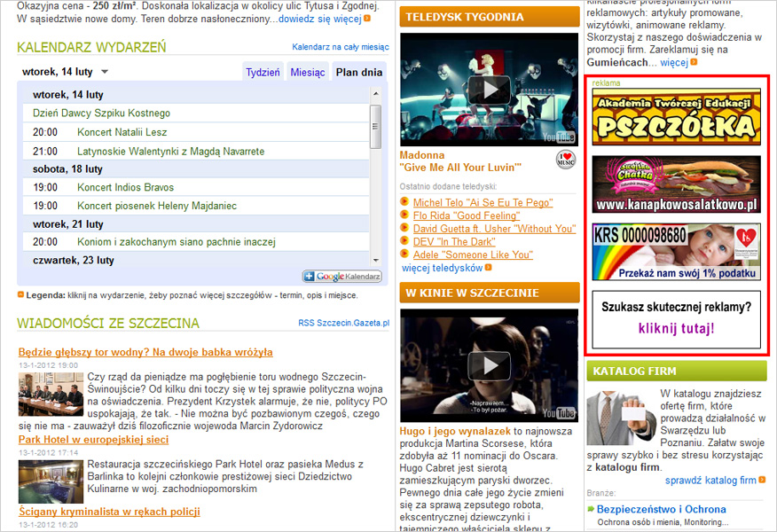Click the 'wtorek, 21 luty' date row
This screenshot has width=777, height=532.
(196, 224)
